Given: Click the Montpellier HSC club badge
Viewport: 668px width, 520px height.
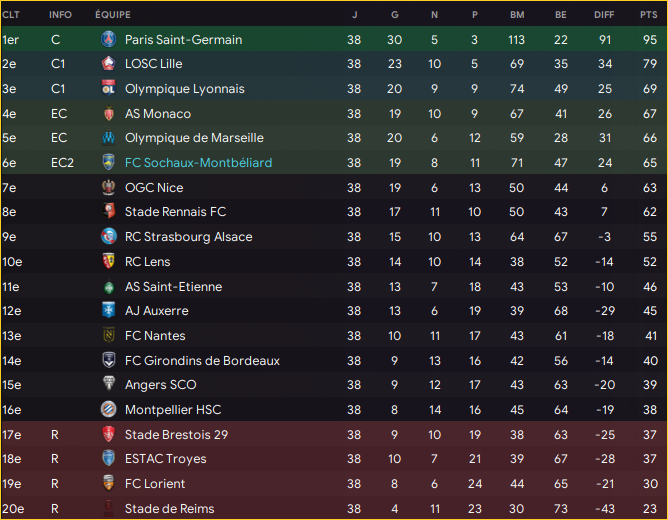Looking at the screenshot, I should (x=109, y=409).
